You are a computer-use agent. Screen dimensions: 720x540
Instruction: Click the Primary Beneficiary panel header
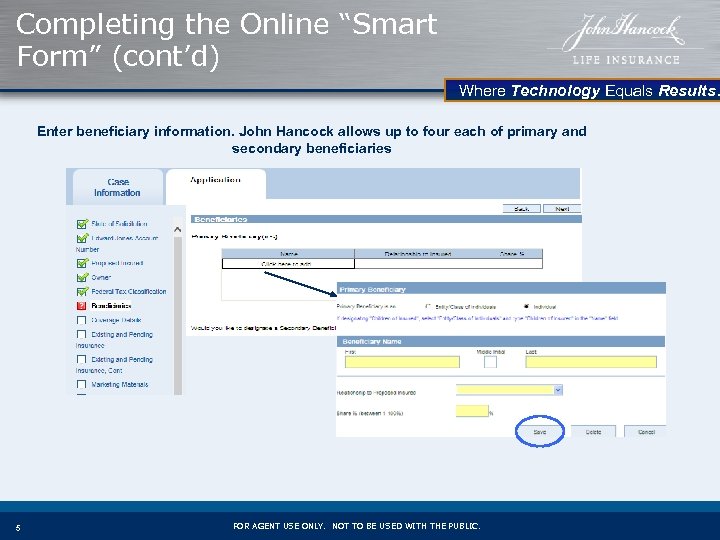tap(501, 289)
